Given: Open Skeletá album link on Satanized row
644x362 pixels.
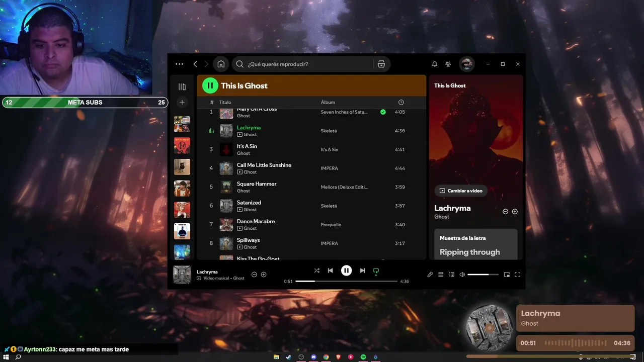Looking at the screenshot, I should pyautogui.click(x=329, y=206).
